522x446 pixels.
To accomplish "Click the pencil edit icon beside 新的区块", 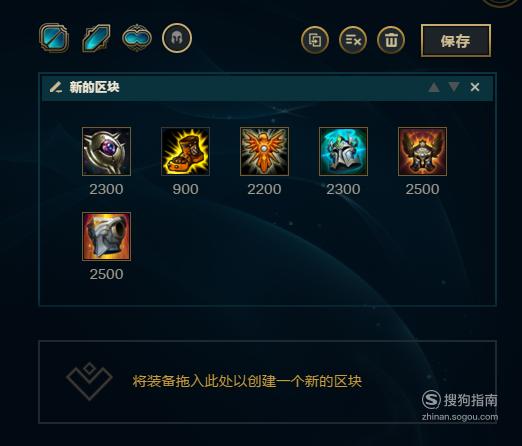I will coord(56,87).
